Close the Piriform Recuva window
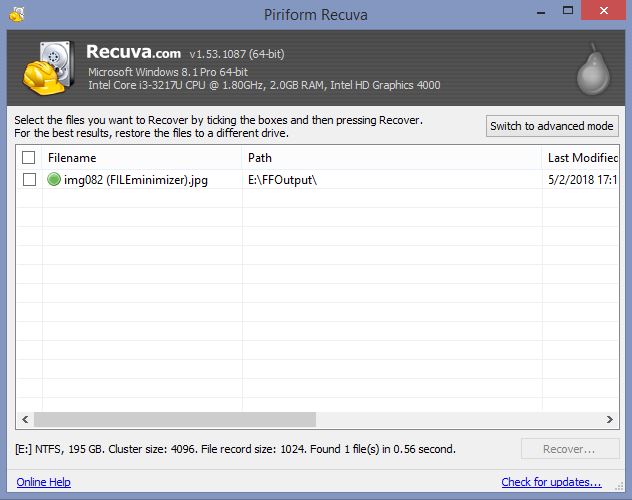This screenshot has width=632, height=500. [603, 10]
